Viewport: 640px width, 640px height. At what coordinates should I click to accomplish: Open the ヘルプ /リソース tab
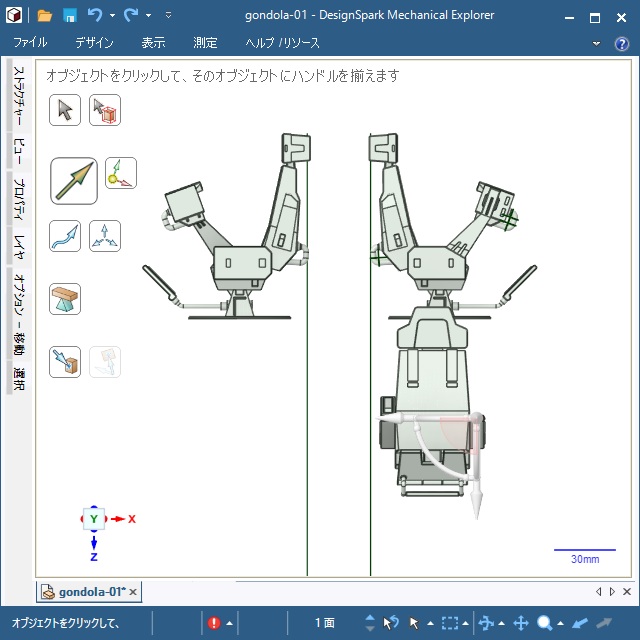282,42
